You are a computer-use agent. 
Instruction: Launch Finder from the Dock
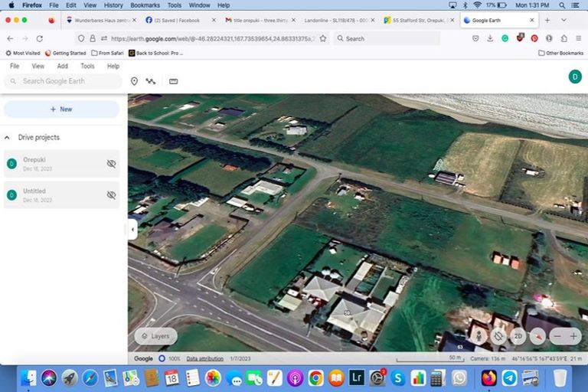28,378
